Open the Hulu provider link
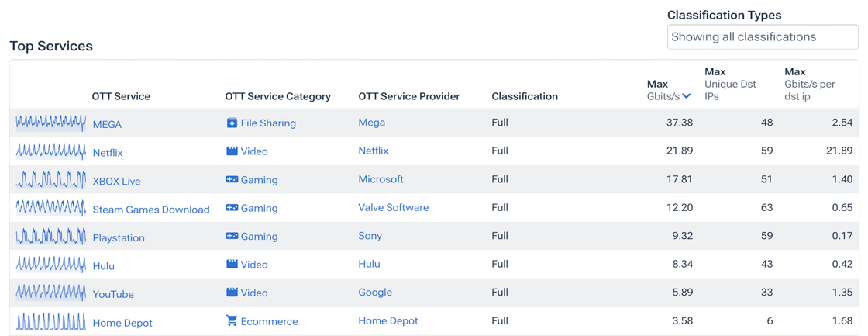868x336 pixels. click(x=370, y=264)
